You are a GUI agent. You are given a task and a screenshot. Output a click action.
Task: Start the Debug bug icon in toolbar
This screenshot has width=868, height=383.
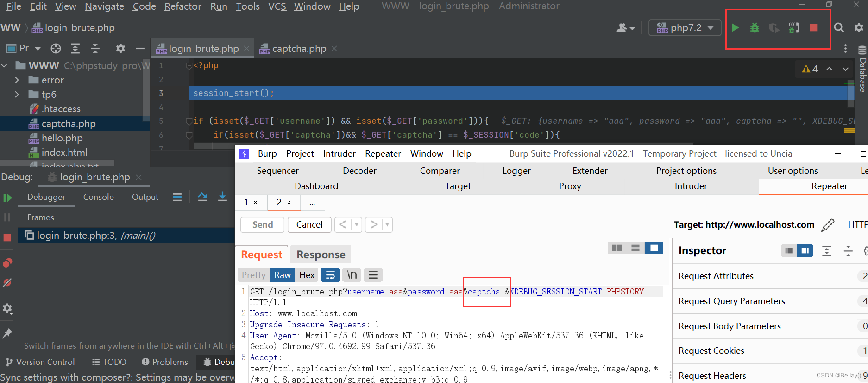pos(755,28)
